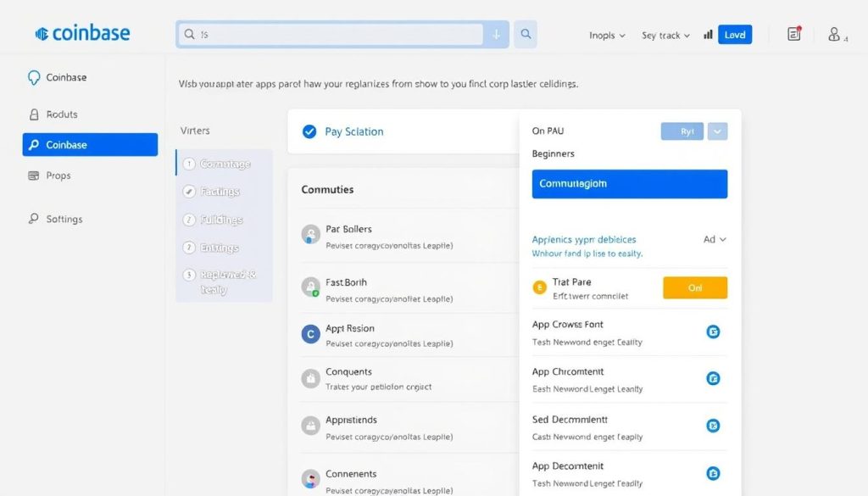
Task: Click the Par Bollers avatar icon
Action: click(x=310, y=234)
